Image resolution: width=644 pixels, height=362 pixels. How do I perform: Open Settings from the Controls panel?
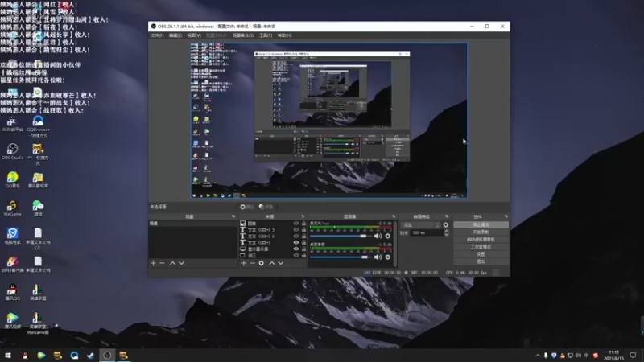[x=481, y=254]
